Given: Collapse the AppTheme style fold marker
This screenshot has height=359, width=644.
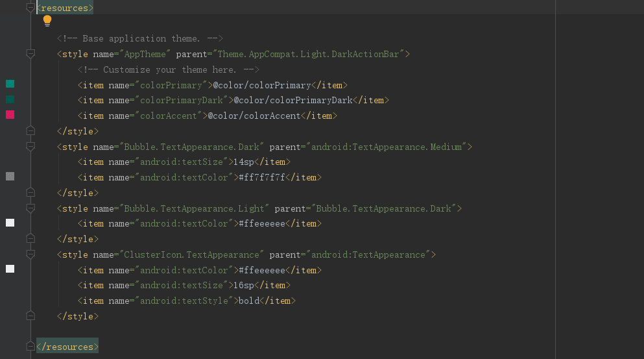Looking at the screenshot, I should (30, 54).
